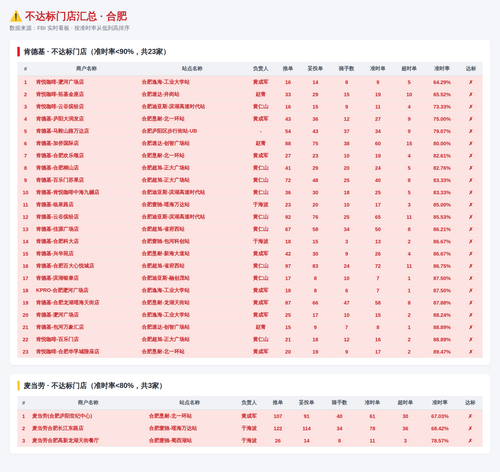This screenshot has height=472, width=500.
Task: Click the ✗ mark in the 82.61% row
Action: (471, 156)
